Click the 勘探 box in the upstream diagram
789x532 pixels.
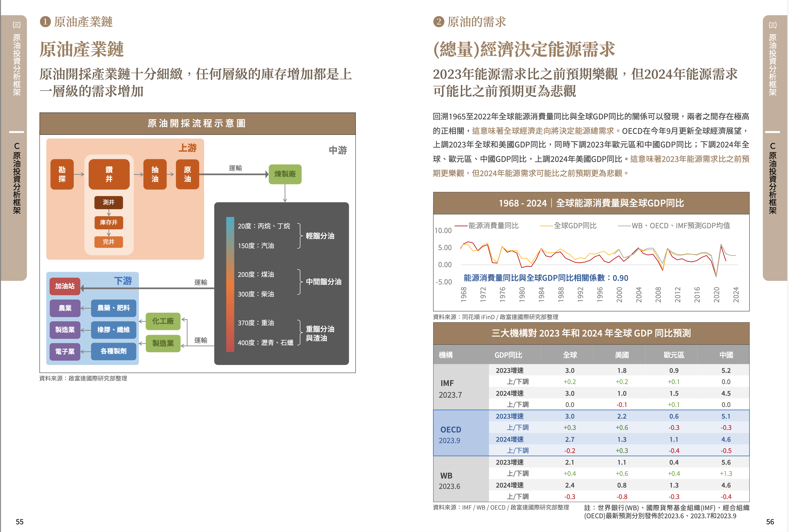coord(62,174)
